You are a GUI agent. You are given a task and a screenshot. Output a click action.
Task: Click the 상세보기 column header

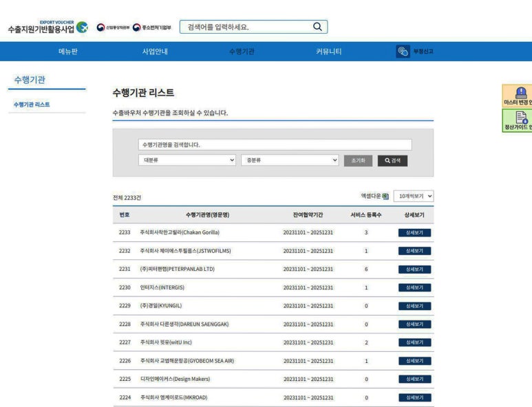tap(414, 215)
